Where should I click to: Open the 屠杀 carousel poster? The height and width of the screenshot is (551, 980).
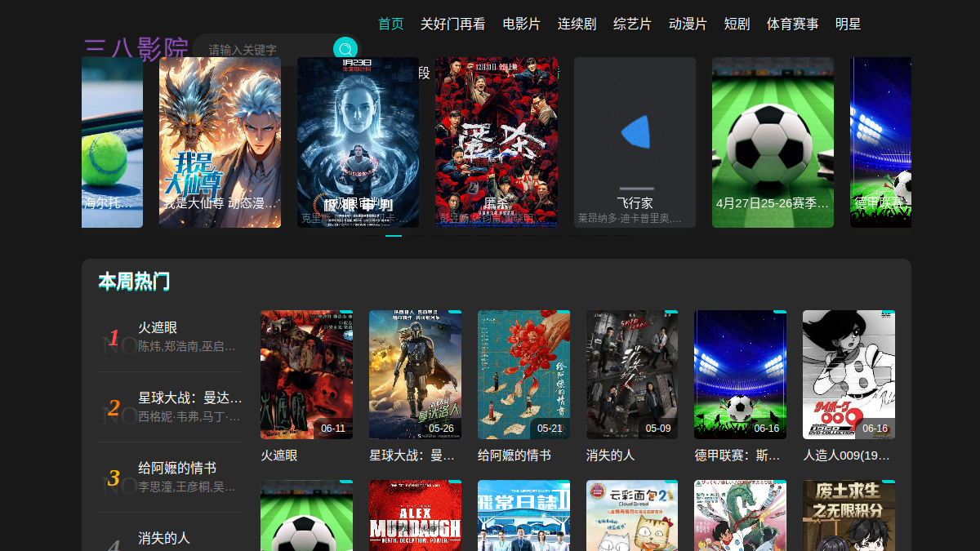[497, 142]
